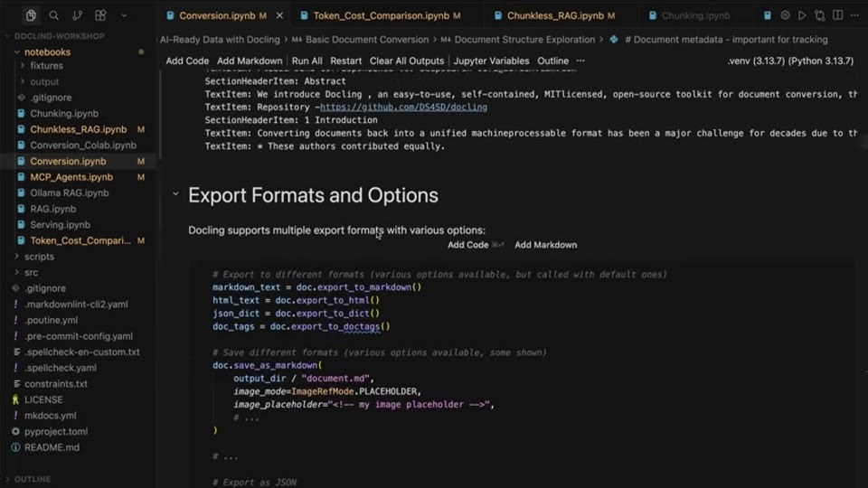Click the gear icon in editor title bar
This screenshot has height=488, width=868.
(785, 15)
